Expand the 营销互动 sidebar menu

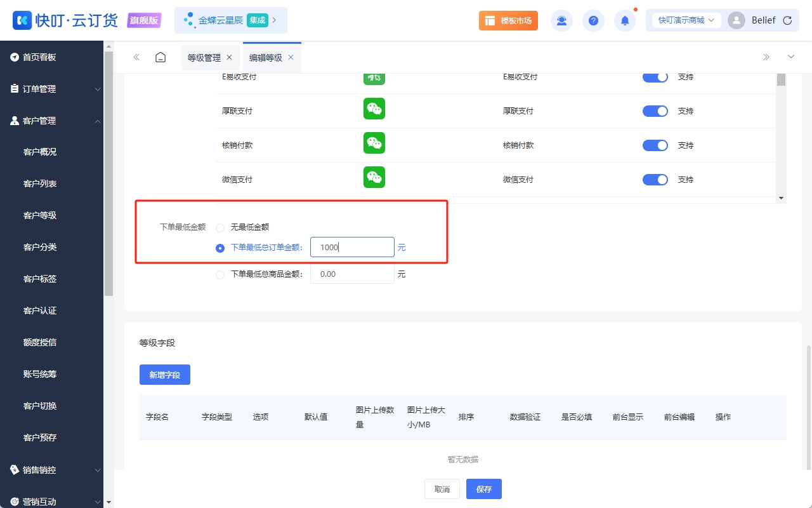(51, 501)
